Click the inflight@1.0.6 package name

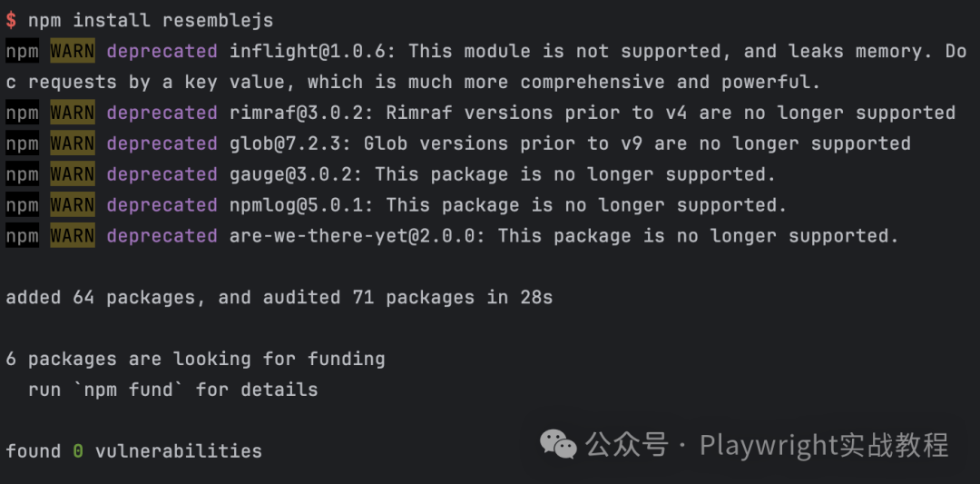point(312,51)
